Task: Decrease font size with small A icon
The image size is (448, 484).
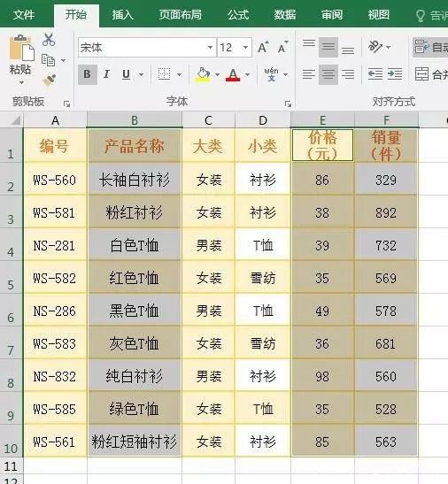Action: [282, 48]
